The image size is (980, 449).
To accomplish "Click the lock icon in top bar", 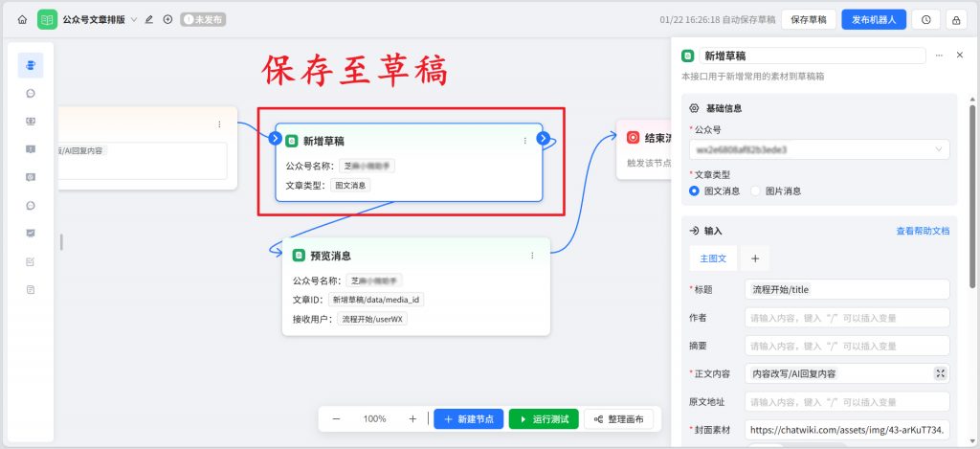I will coord(956,19).
